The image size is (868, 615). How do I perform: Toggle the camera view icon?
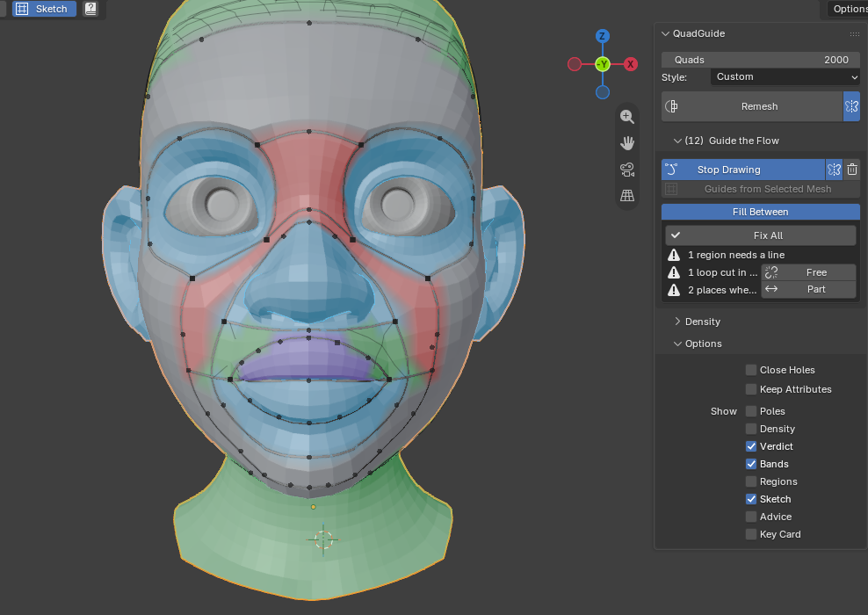click(627, 170)
